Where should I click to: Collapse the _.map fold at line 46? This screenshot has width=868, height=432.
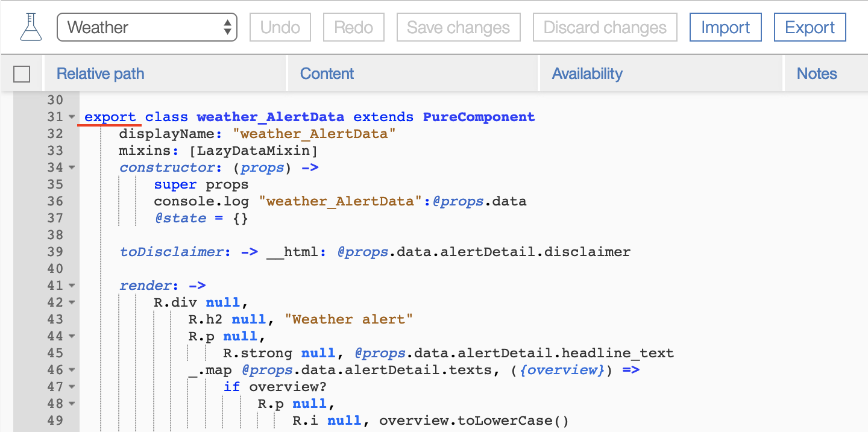(72, 370)
